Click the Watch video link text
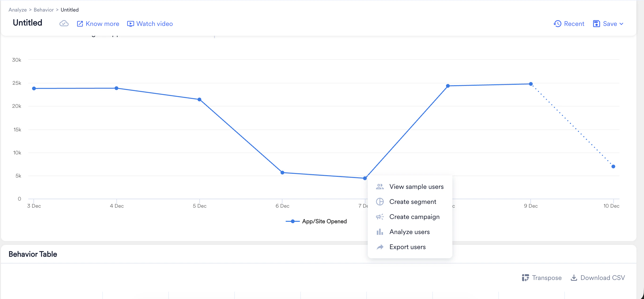This screenshot has height=299, width=644. coord(154,24)
